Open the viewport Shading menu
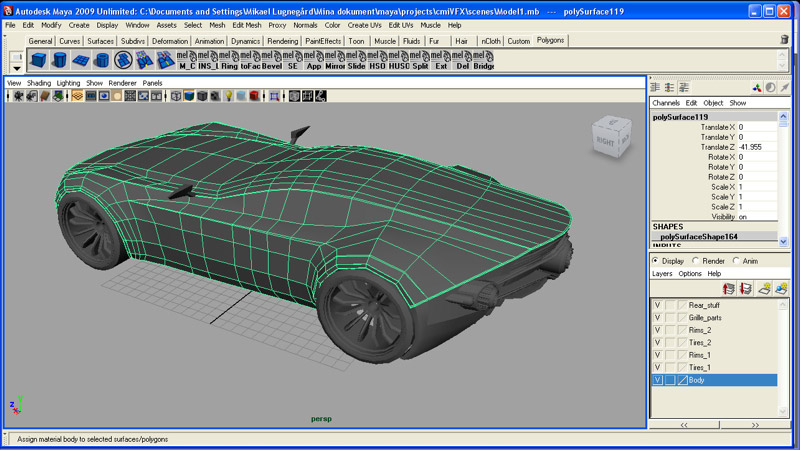Viewport: 800px width, 450px height. pos(39,83)
